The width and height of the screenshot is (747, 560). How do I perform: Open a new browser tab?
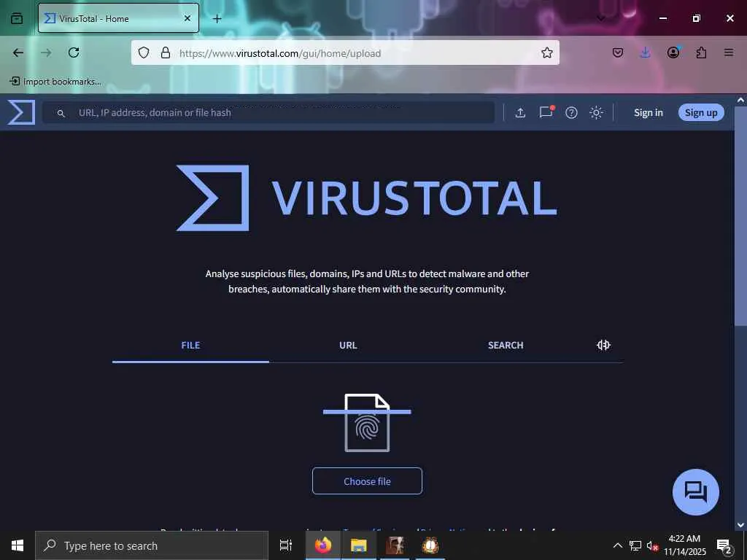(x=217, y=18)
